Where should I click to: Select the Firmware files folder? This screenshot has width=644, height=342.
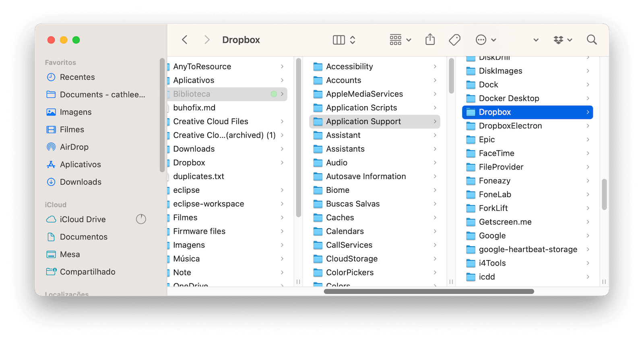pos(227,231)
